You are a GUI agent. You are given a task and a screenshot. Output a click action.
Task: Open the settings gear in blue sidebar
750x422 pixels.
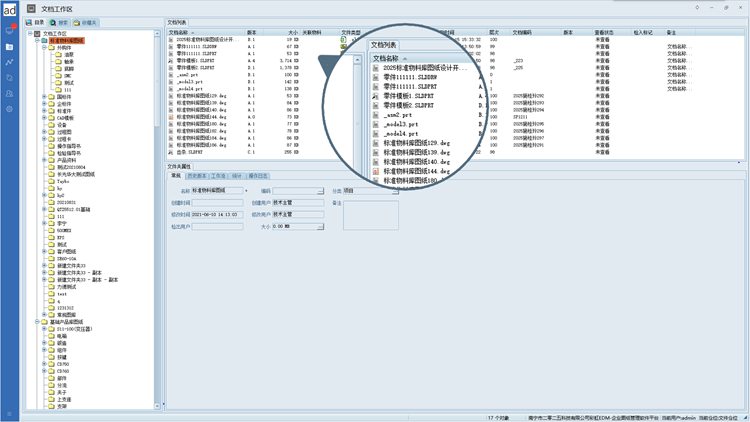9,108
